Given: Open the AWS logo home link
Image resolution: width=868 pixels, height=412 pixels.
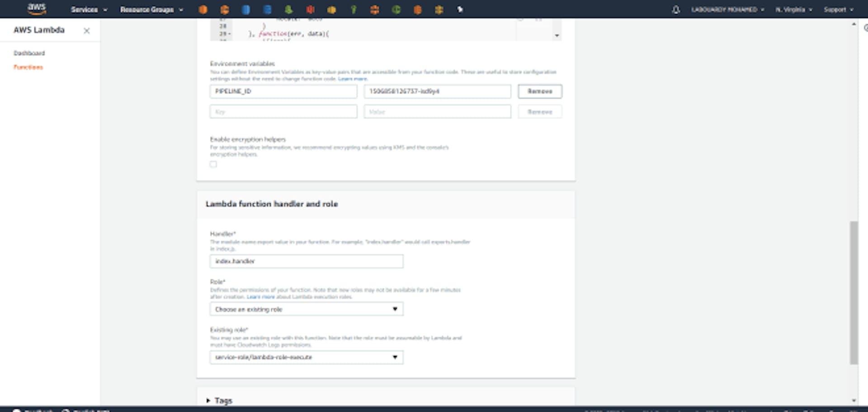Looking at the screenshot, I should click(37, 9).
